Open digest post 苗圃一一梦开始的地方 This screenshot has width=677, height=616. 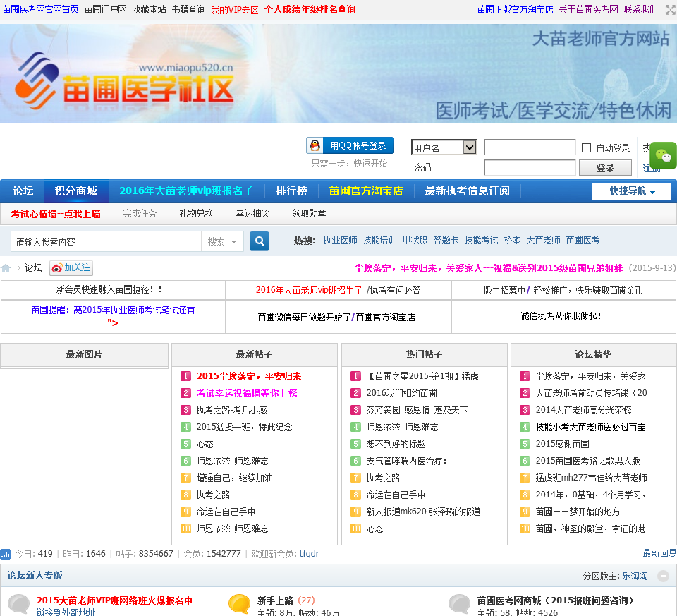578,512
